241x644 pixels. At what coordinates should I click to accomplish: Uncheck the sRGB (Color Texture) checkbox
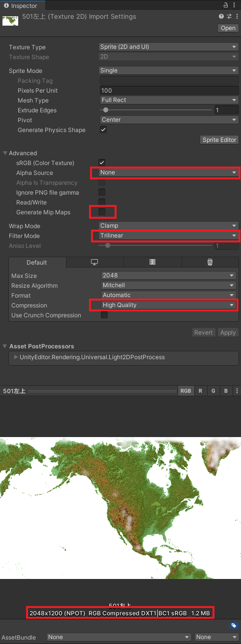[x=102, y=163]
